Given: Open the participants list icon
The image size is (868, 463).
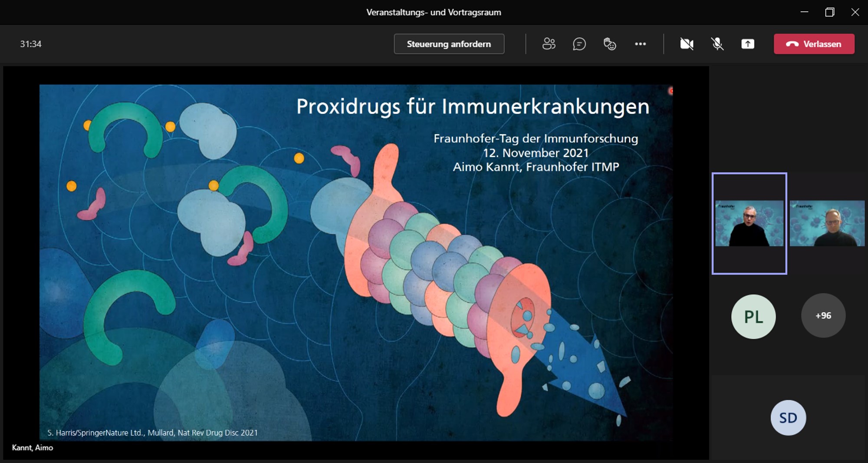Looking at the screenshot, I should [x=549, y=44].
